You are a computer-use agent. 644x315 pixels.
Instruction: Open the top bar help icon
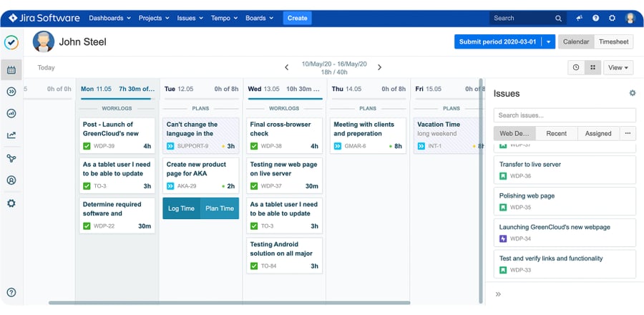click(x=595, y=18)
